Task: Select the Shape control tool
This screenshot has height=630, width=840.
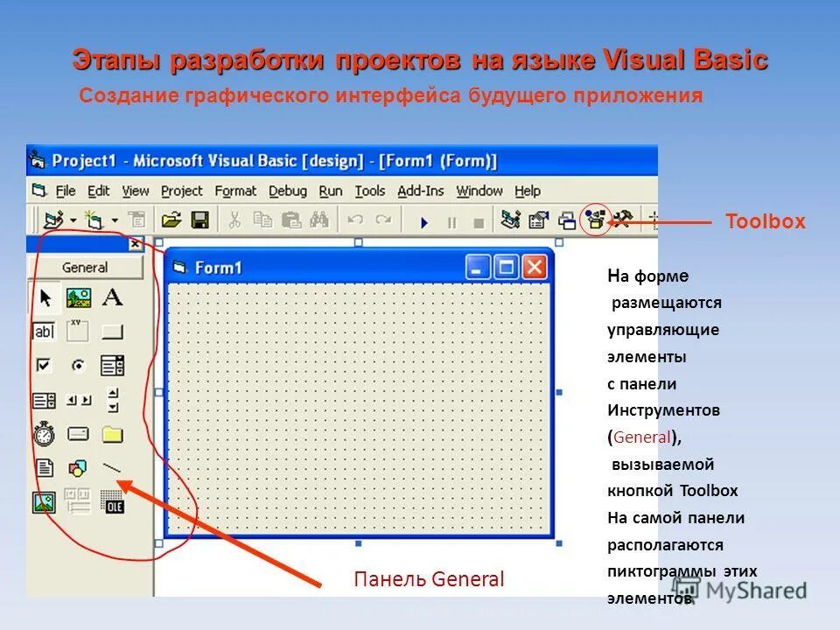Action: point(78,468)
